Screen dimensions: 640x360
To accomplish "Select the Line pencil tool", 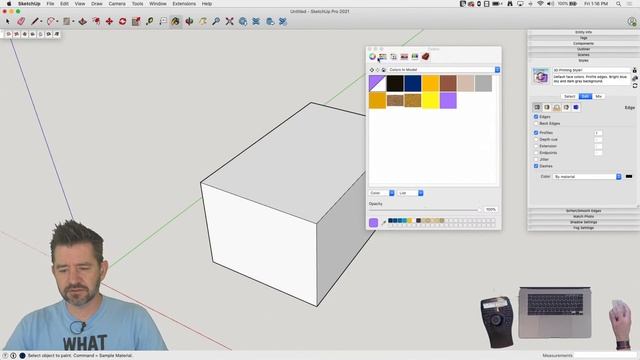I will 35,21.
